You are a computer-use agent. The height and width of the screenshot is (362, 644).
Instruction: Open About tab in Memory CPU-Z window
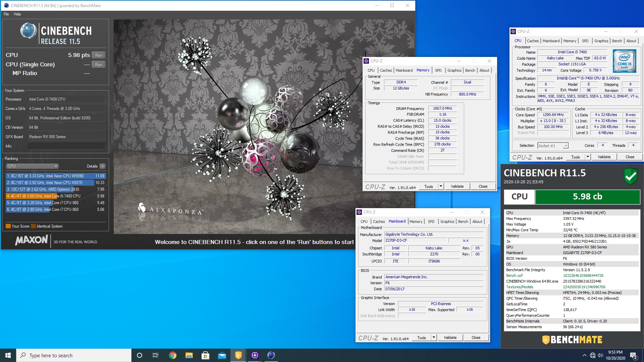[x=484, y=70]
